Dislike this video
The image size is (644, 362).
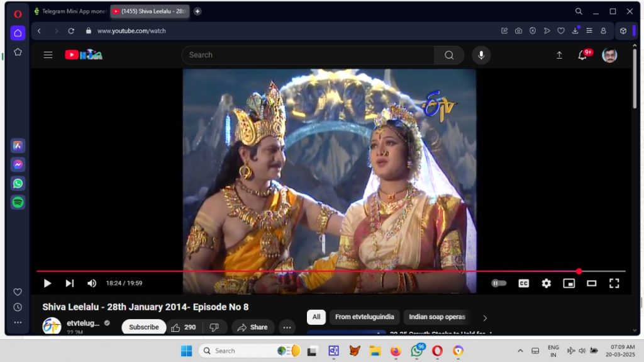(214, 327)
